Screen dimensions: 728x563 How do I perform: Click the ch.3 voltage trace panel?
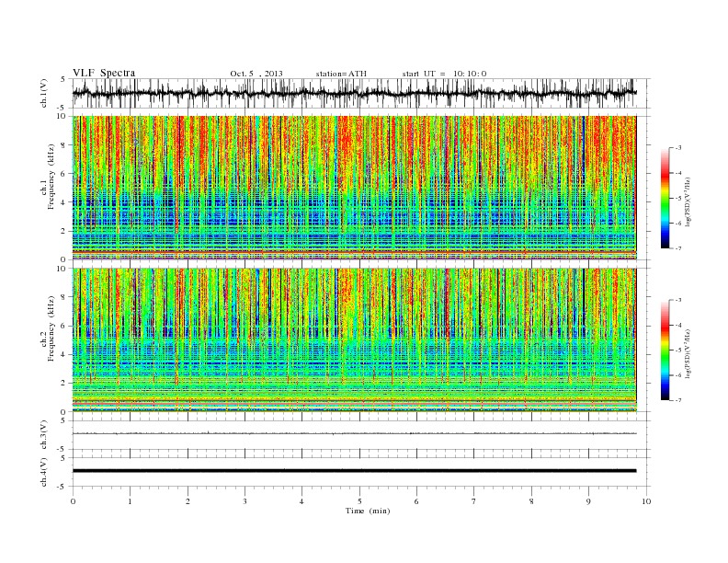pyautogui.click(x=361, y=435)
